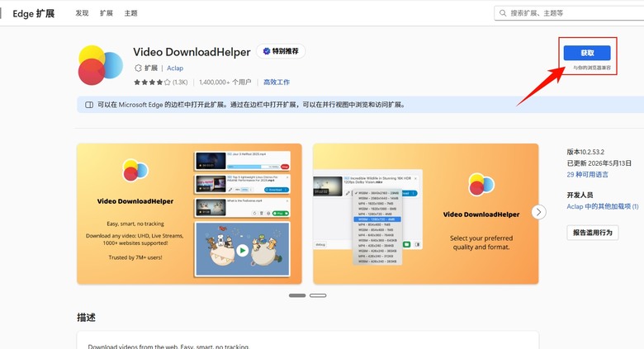Image resolution: width=644 pixels, height=349 pixels.
Task: Click the 描述 heading
Action: 86,318
